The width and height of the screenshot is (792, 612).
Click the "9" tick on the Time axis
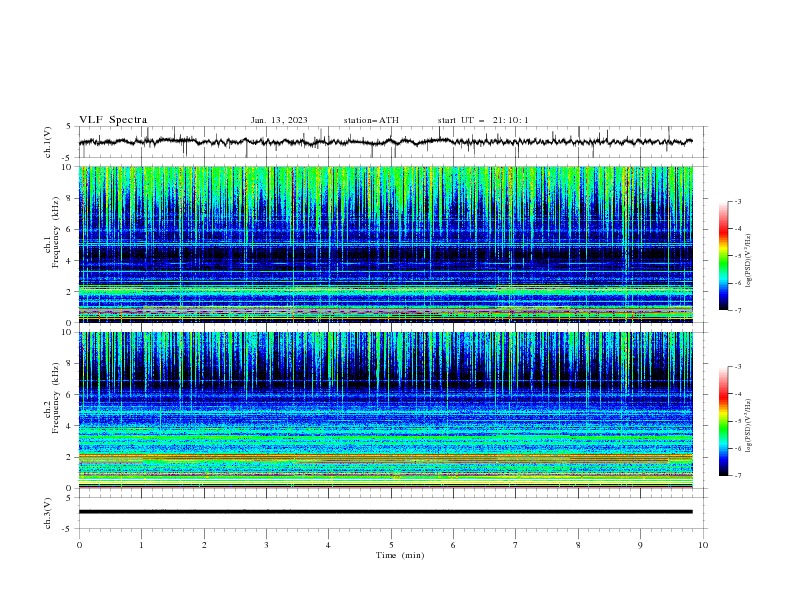click(x=640, y=545)
